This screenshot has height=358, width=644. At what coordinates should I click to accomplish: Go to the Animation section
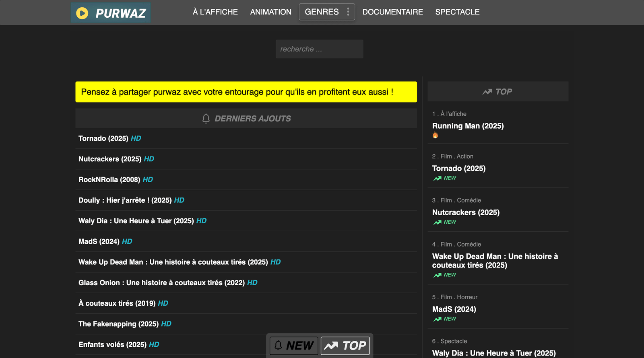click(270, 12)
